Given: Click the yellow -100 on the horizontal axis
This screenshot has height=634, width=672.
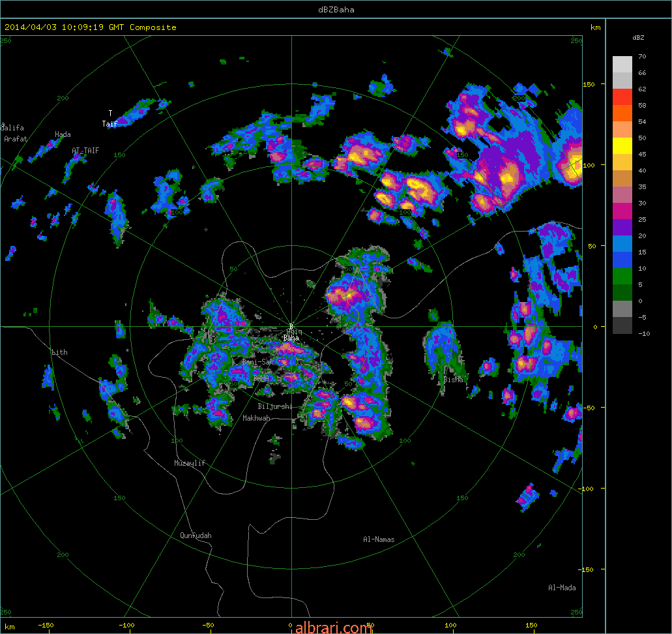Looking at the screenshot, I should [x=126, y=625].
